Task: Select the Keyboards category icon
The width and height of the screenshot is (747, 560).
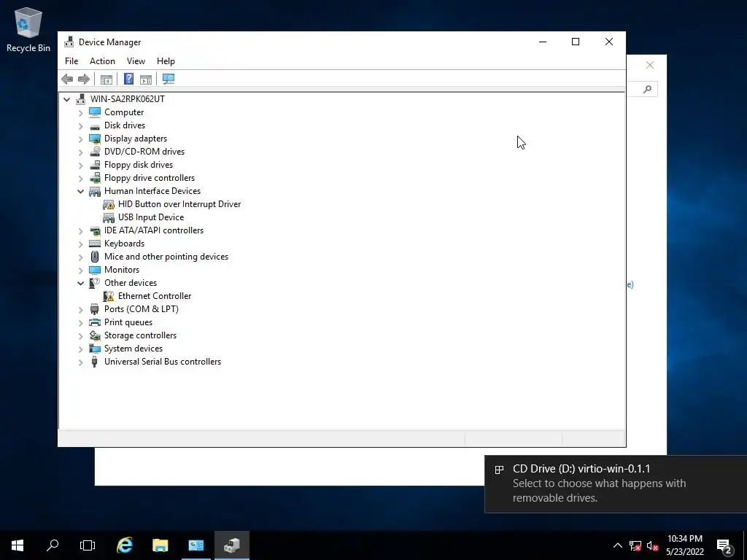Action: (x=95, y=244)
